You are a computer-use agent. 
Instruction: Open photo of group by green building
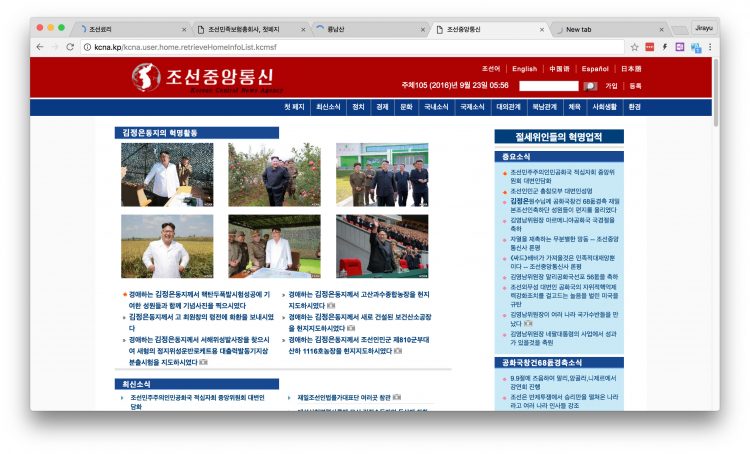(382, 175)
